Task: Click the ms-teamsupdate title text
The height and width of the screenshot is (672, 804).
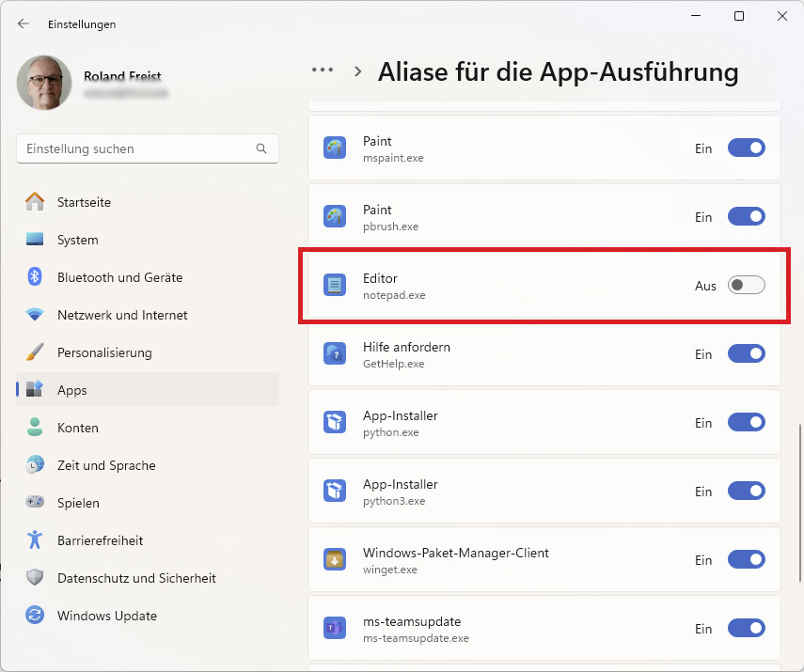Action: (x=412, y=621)
